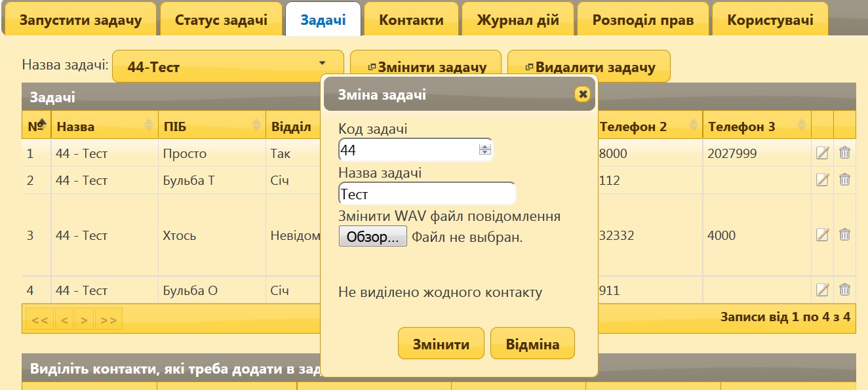Open the Запустити задачу tab
The image size is (868, 390).
[81, 20]
